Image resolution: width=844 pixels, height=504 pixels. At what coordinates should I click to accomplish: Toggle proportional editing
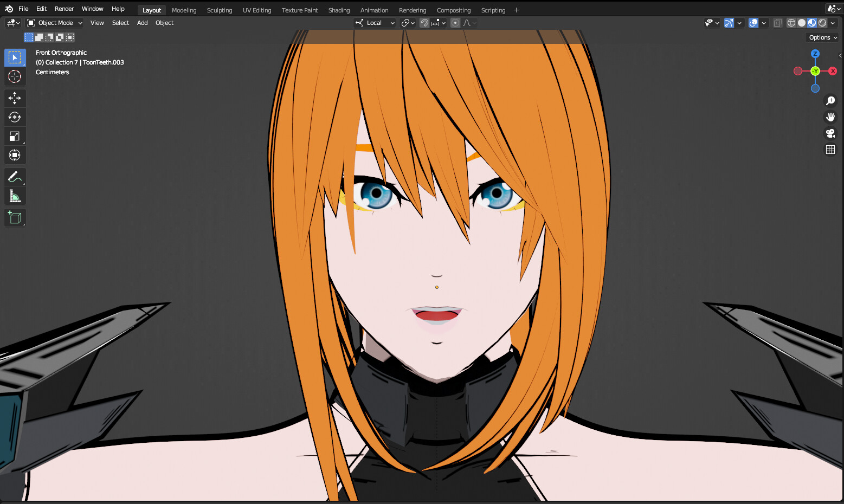pyautogui.click(x=454, y=22)
